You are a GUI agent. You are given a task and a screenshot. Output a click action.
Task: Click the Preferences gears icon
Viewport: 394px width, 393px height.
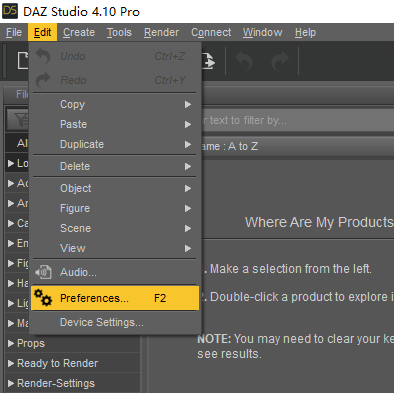click(43, 298)
